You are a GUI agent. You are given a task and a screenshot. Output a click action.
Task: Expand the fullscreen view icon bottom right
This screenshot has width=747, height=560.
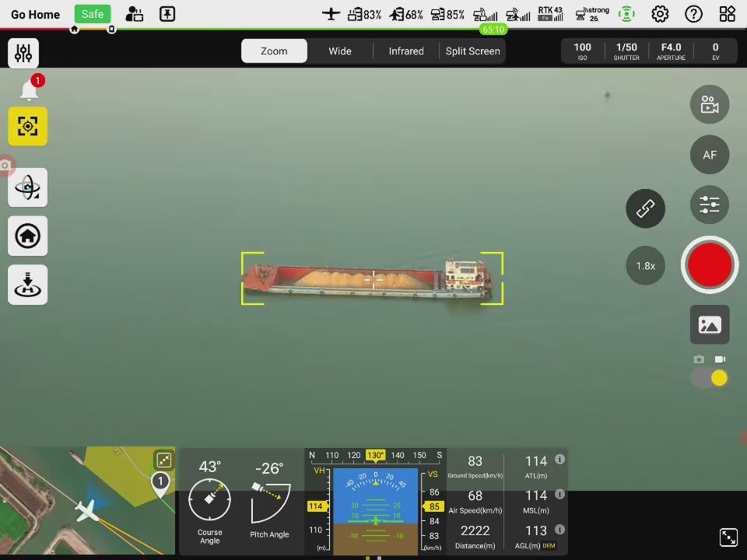tap(728, 537)
